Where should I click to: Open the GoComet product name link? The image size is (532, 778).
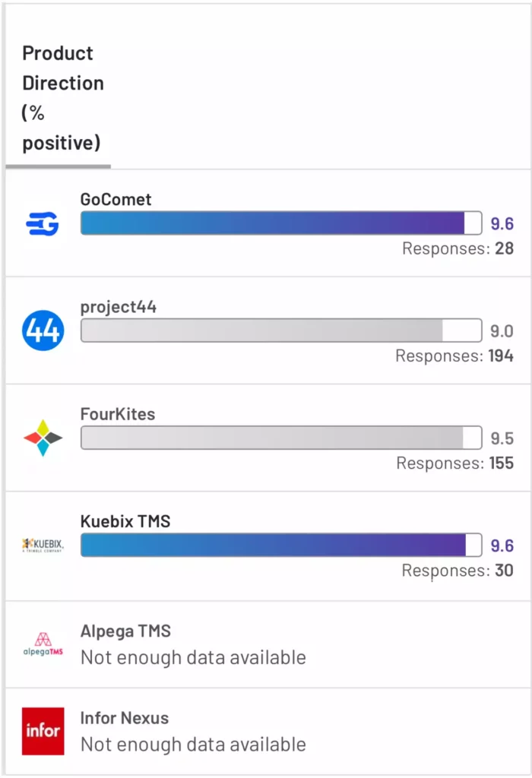[116, 200]
